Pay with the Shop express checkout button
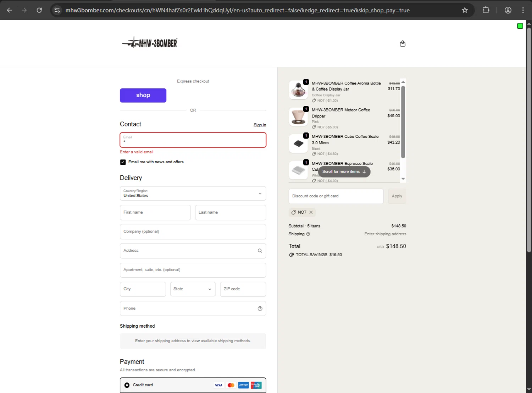Screen dimensions: 532x393 (x=143, y=95)
